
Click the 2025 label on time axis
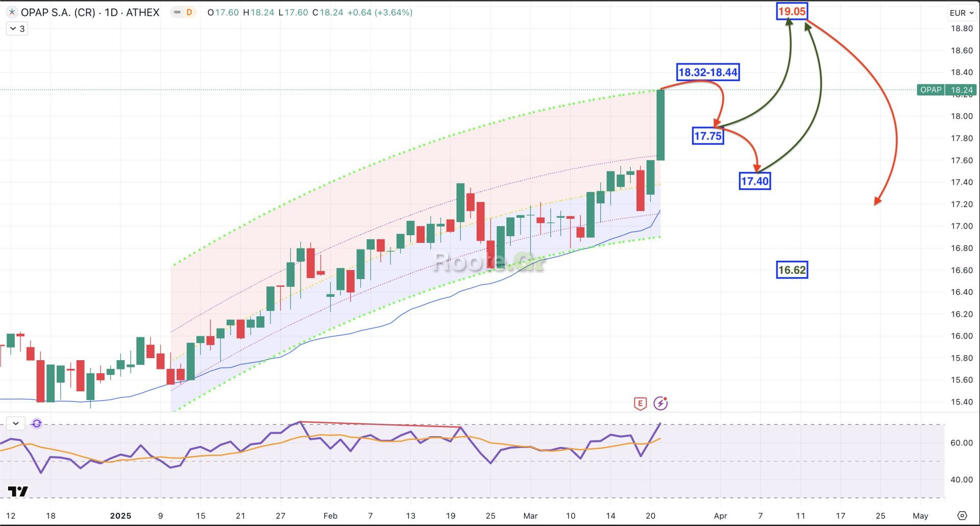click(x=120, y=516)
